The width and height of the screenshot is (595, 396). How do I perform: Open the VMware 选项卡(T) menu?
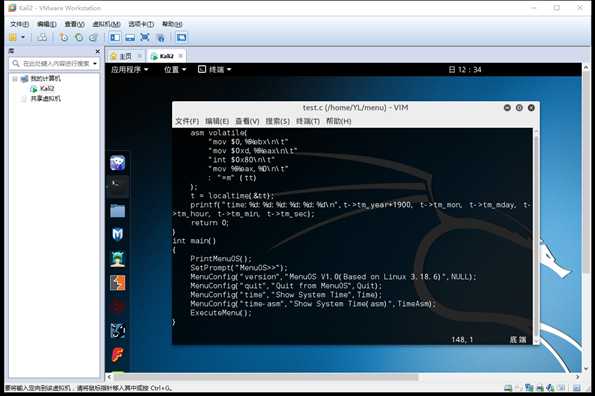[141, 24]
